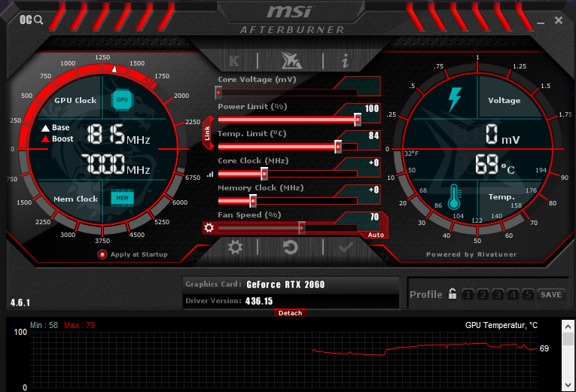Toggle the Link between power and temp
The height and width of the screenshot is (392, 576).
208,133
